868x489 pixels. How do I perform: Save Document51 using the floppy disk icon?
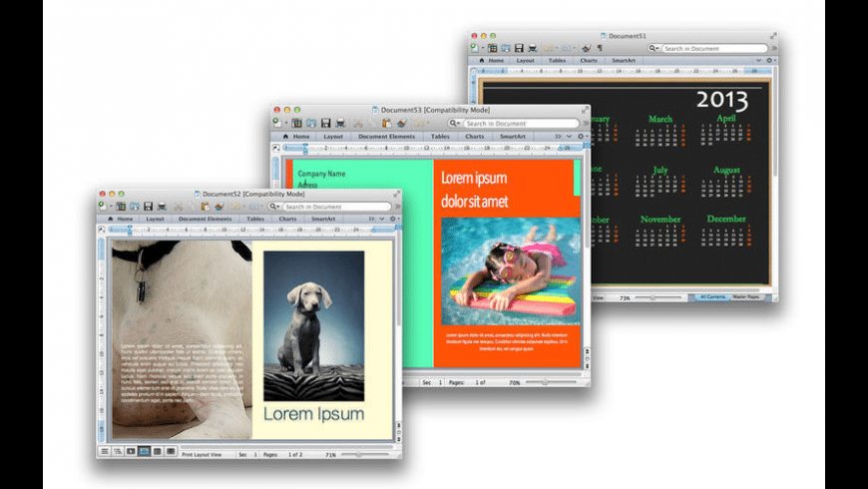519,48
